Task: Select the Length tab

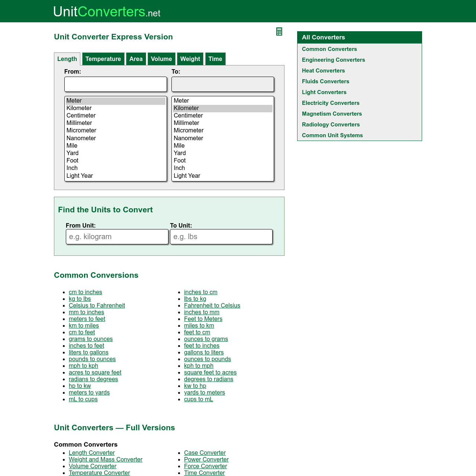Action: pos(67,59)
